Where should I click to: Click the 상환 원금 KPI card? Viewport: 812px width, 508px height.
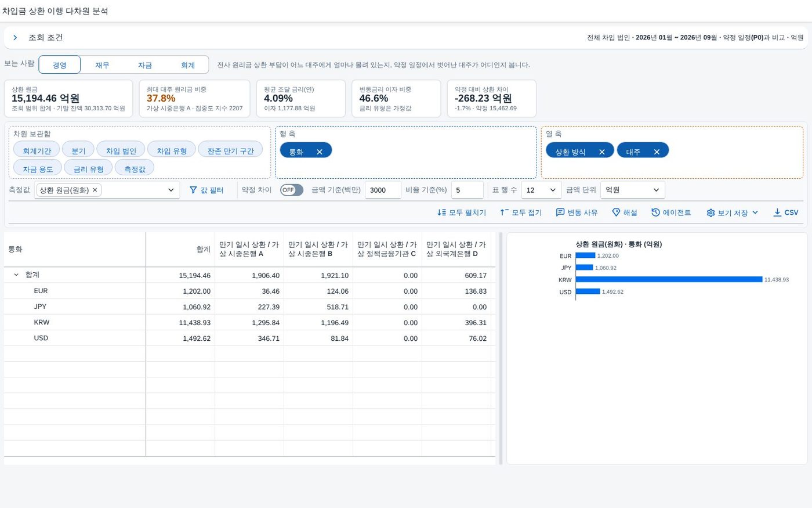[x=68, y=99]
